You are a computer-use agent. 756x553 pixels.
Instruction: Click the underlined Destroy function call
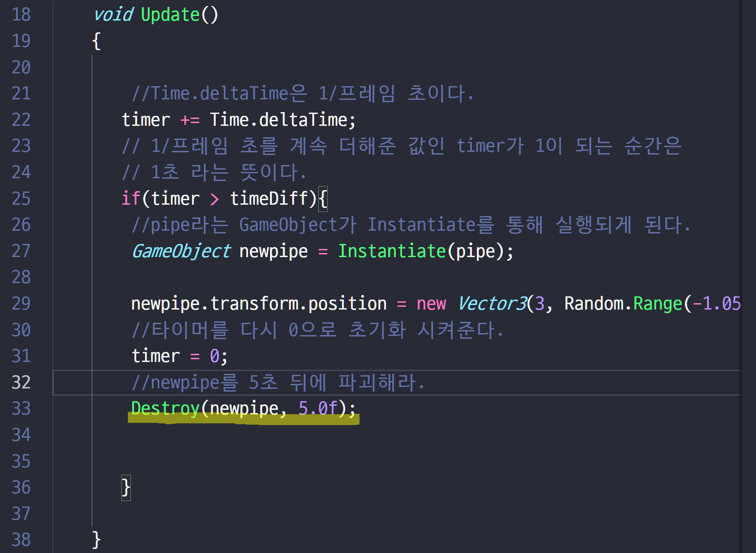165,408
